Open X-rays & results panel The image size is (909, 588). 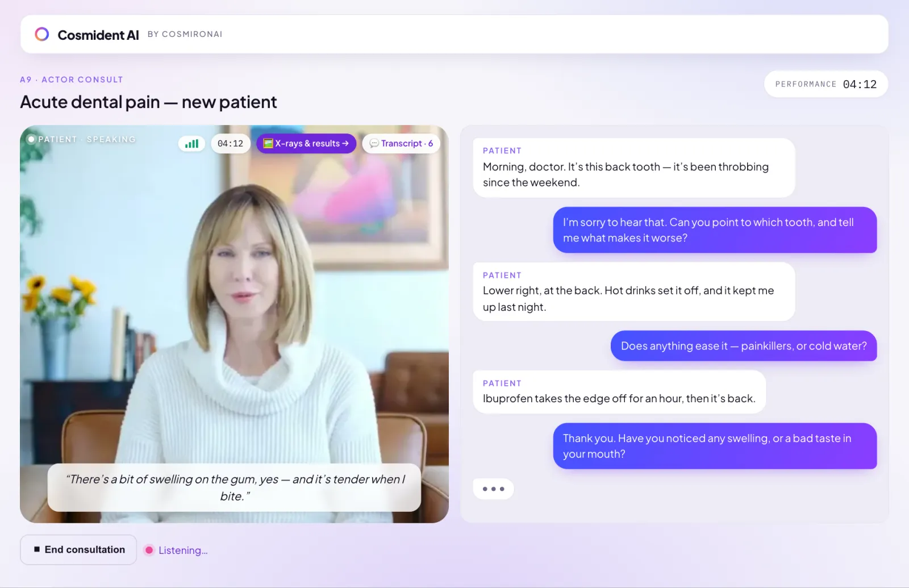click(306, 143)
